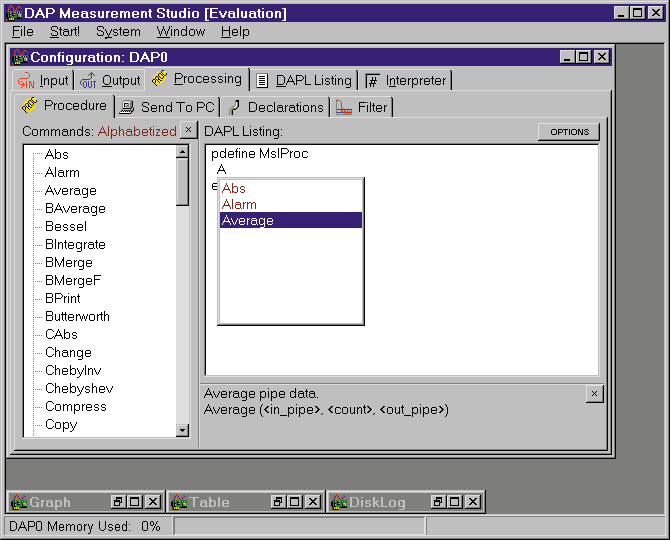Open the Window menu

180,32
